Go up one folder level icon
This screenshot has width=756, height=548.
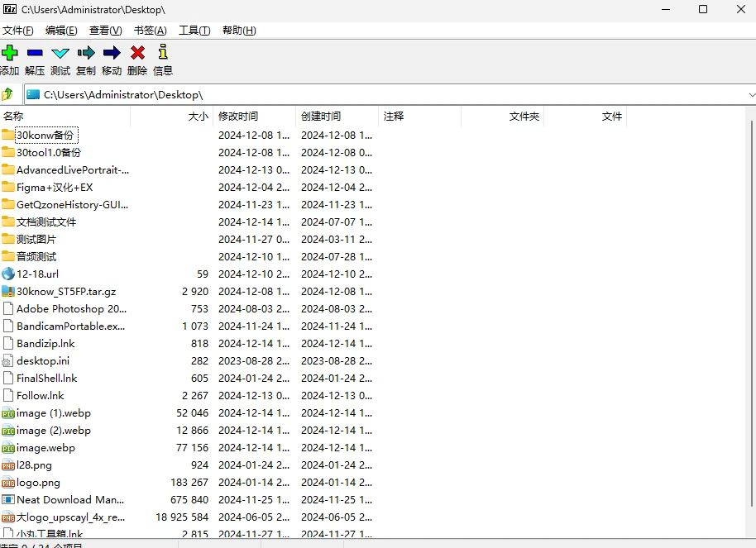[x=8, y=94]
